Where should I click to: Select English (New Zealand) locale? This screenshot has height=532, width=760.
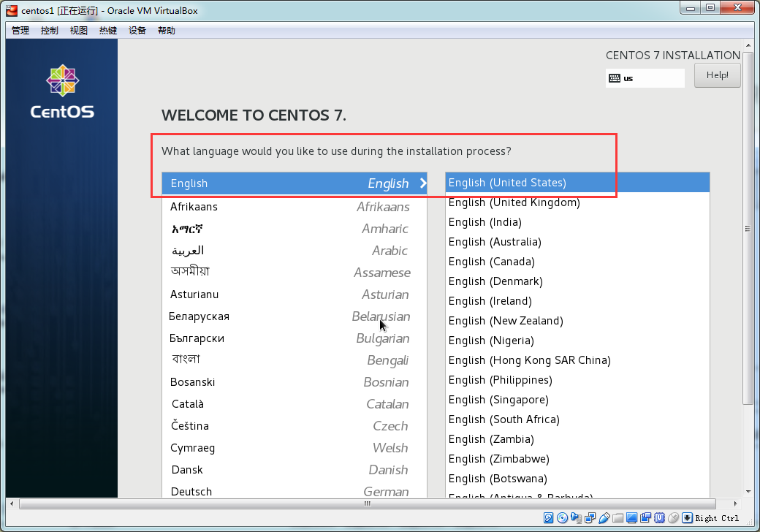tap(577, 321)
